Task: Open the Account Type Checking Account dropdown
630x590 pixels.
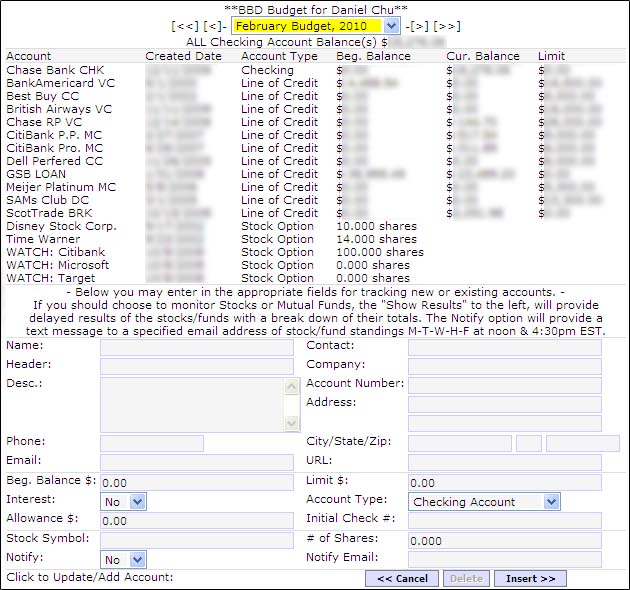Action: pyautogui.click(x=484, y=502)
